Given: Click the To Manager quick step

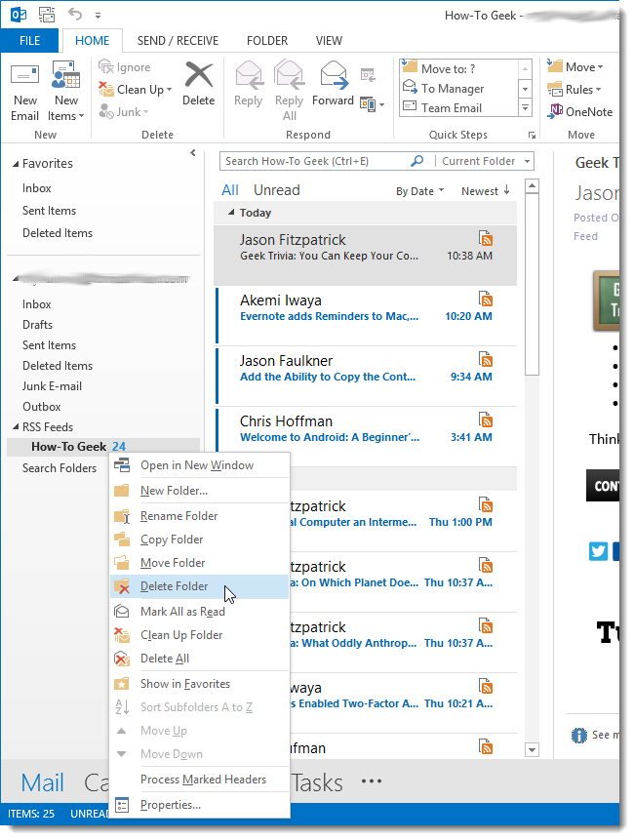Looking at the screenshot, I should [459, 89].
